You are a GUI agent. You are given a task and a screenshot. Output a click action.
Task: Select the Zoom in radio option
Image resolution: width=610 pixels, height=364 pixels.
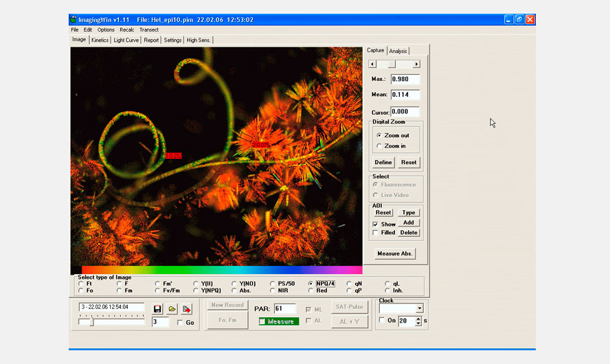pos(379,146)
